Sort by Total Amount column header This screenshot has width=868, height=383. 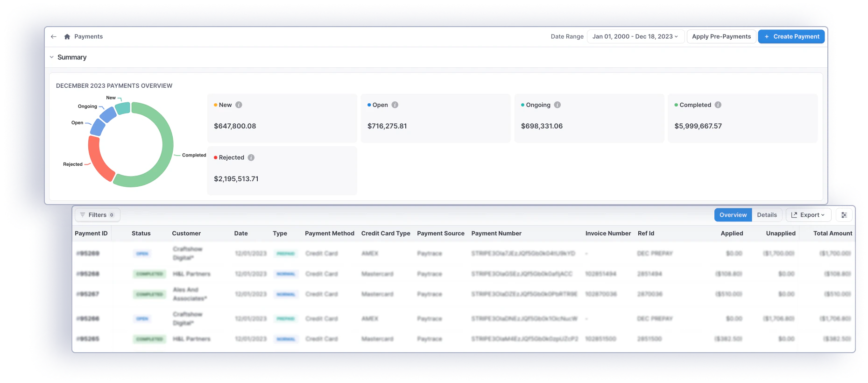[833, 234]
